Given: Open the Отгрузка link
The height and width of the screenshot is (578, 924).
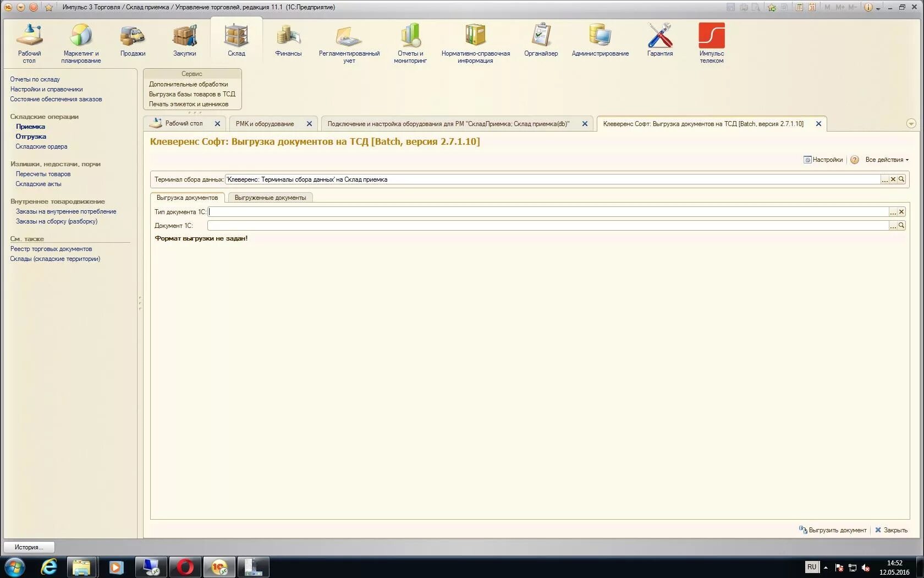Looking at the screenshot, I should click(31, 137).
